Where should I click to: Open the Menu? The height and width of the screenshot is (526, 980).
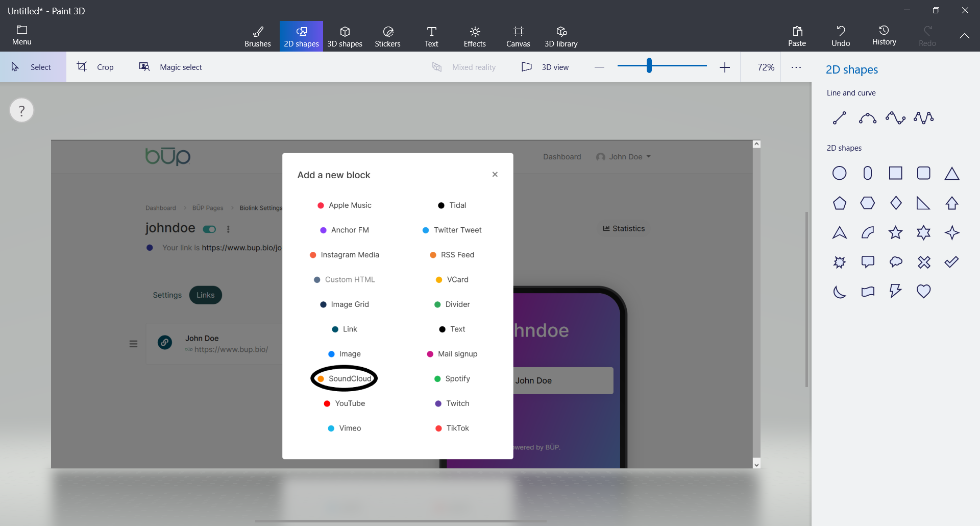pyautogui.click(x=22, y=36)
